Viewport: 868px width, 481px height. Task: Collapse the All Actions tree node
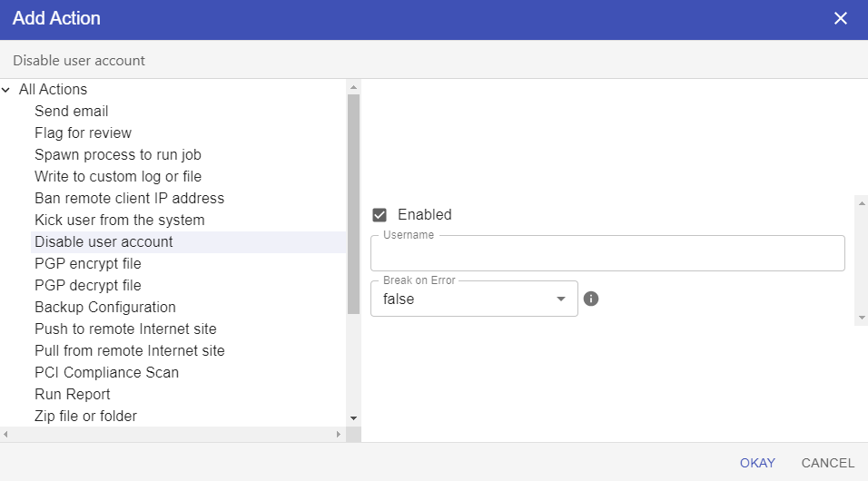point(6,90)
